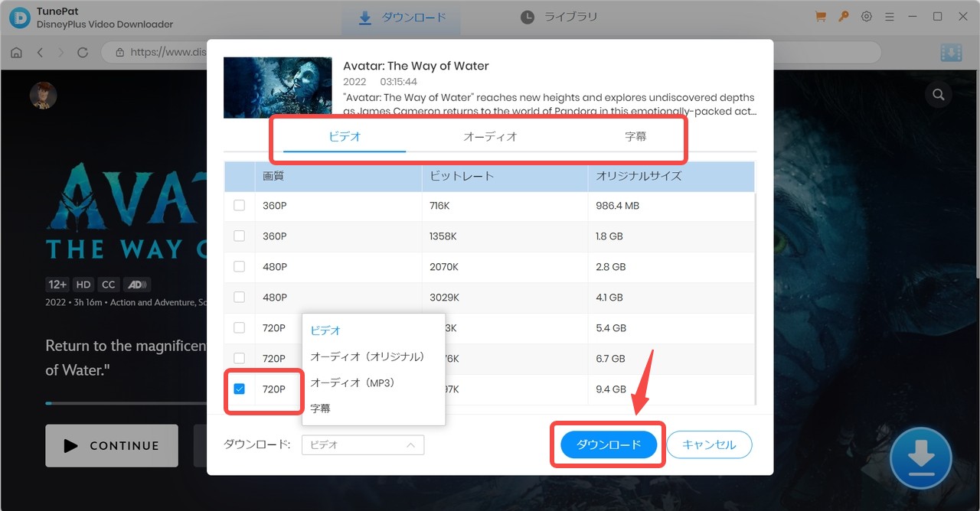Switch to the オーディオ tab
This screenshot has height=511, width=980.
490,137
